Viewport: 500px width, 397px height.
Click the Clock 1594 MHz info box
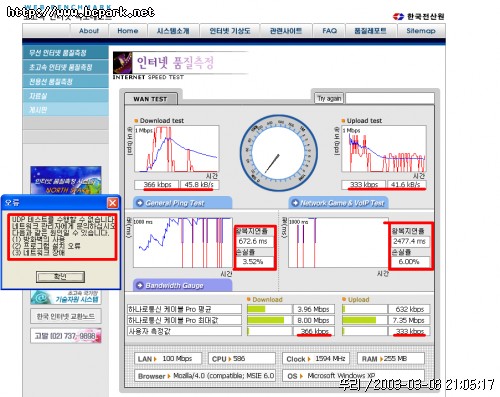point(316,359)
